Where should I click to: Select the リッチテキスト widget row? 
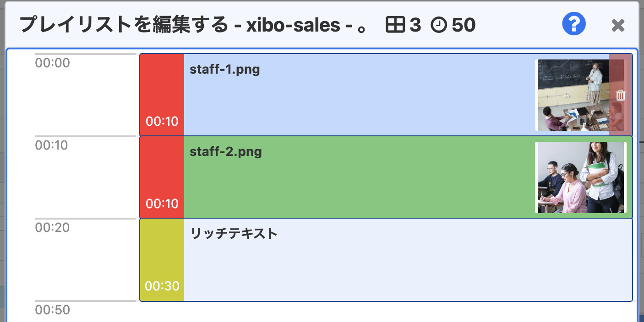pos(386,260)
